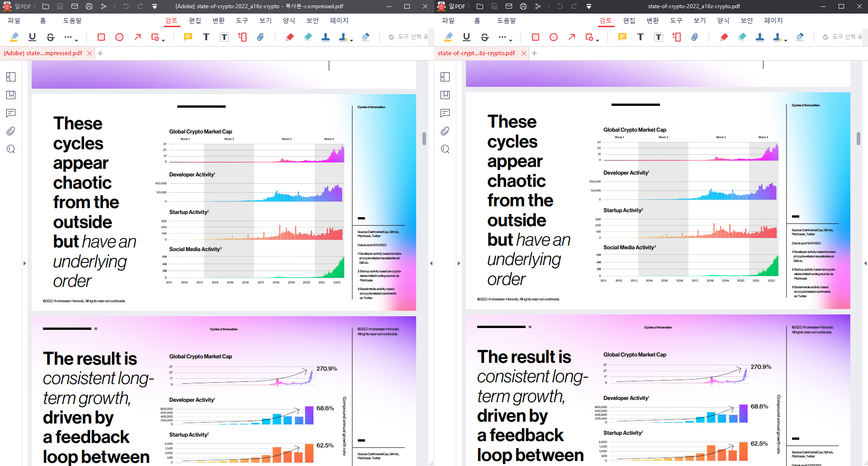Toggle the 도구 선택 checkbox in right window
Screen dimensions: 868x466
coord(825,37)
